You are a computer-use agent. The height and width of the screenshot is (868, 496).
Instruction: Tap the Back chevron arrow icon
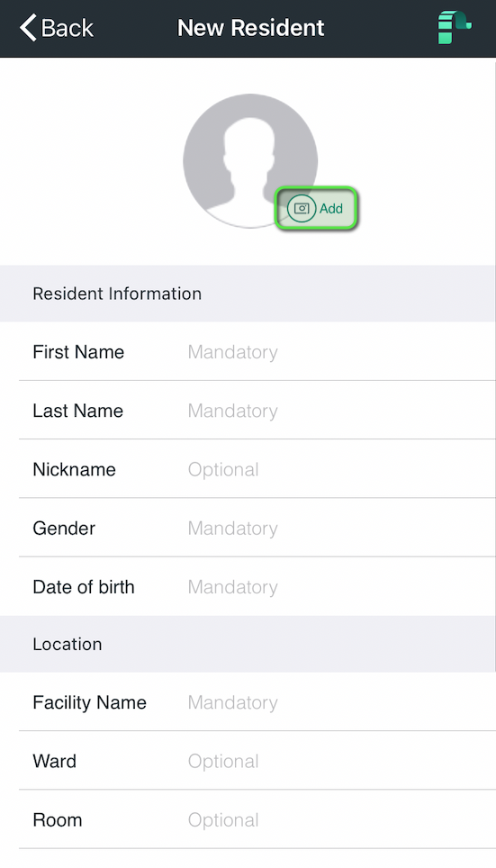pyautogui.click(x=28, y=28)
